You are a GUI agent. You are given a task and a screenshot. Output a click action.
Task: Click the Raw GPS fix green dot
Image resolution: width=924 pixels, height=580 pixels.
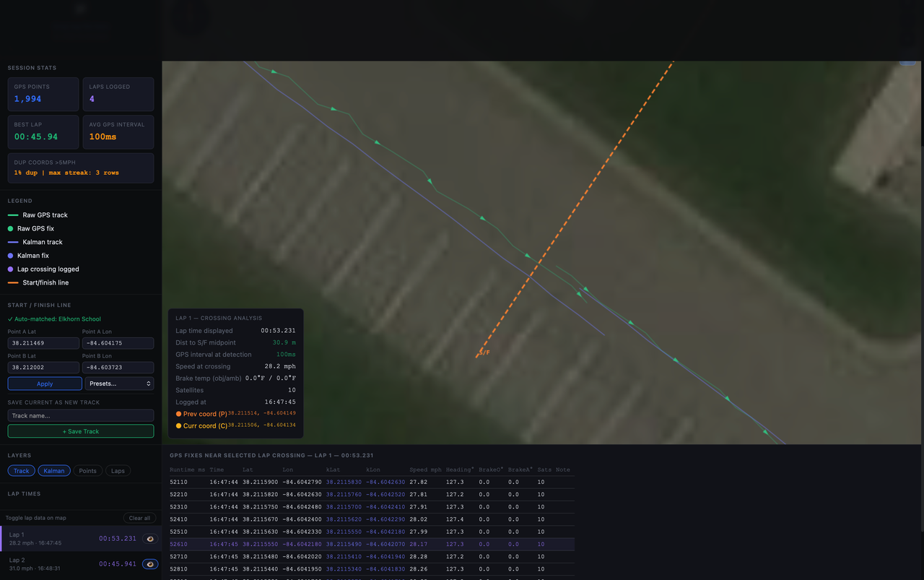(10, 228)
